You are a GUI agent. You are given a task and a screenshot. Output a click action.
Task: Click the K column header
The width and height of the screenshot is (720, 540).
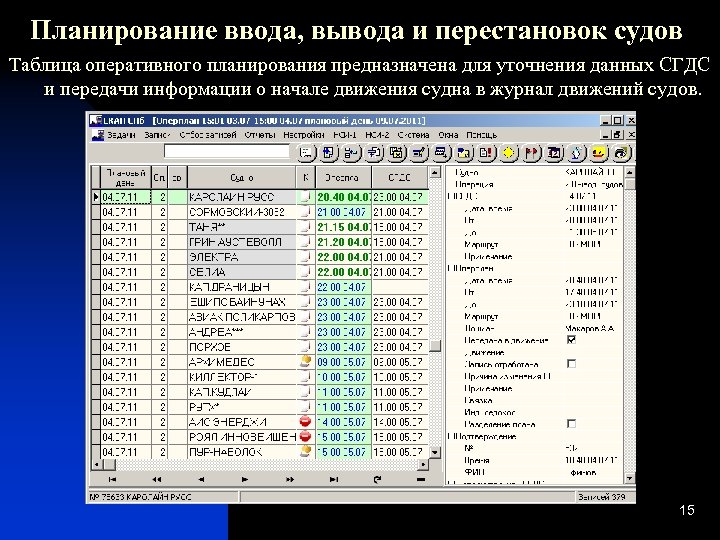pyautogui.click(x=306, y=178)
